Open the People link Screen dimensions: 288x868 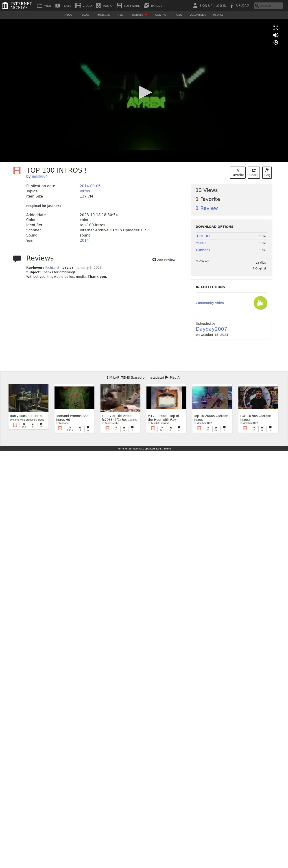pos(218,15)
